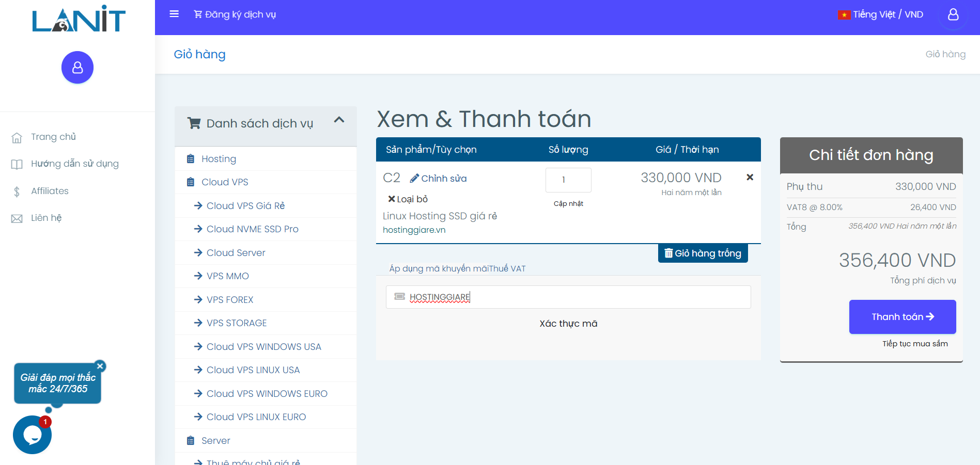The height and width of the screenshot is (465, 980).
Task: Remove cart item with the X icon
Action: click(750, 177)
